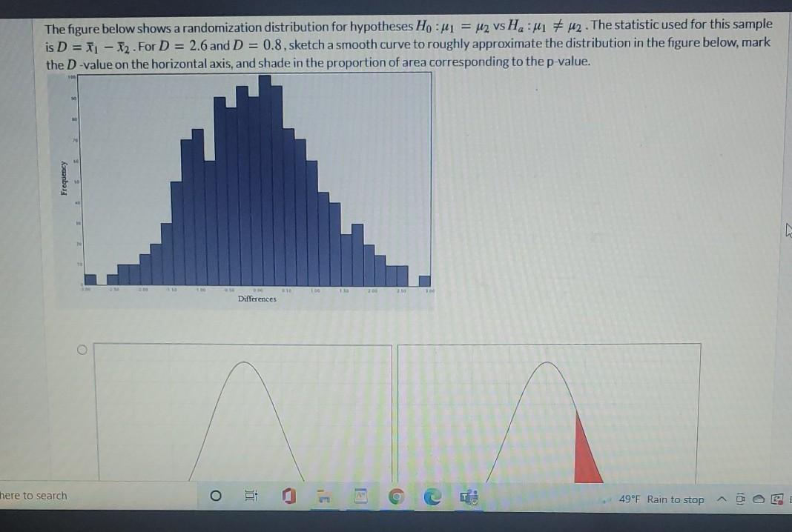Click the tray icon with the red badge
792x532 pixels.
[776, 499]
